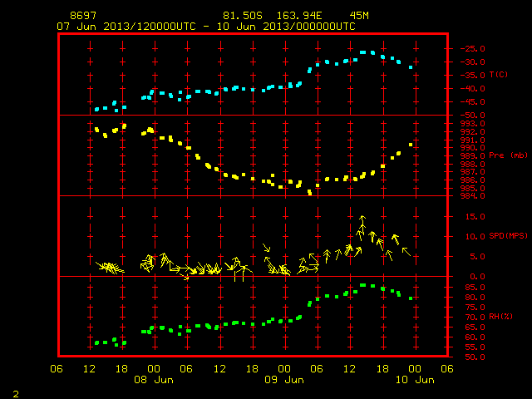Click the highest wind arrow near 15 MPS
The image size is (532, 399).
pos(362,219)
